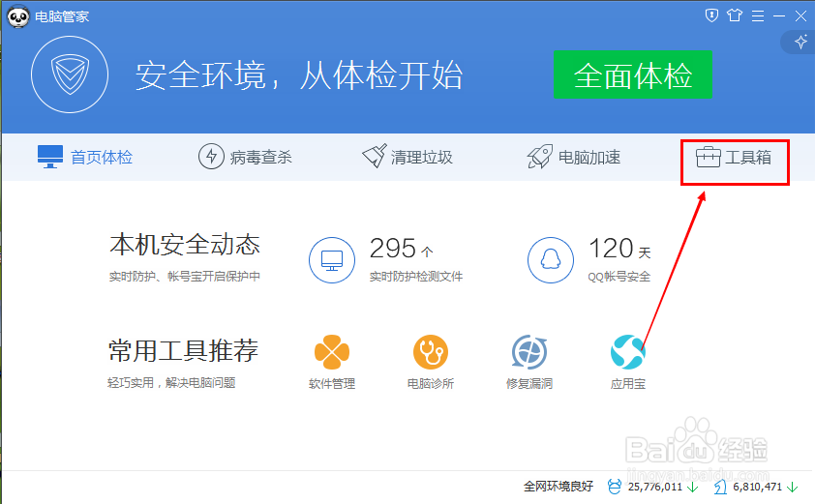Switch to 清理垃圾 tab
Screen dimensions: 815x504
pyautogui.click(x=407, y=157)
